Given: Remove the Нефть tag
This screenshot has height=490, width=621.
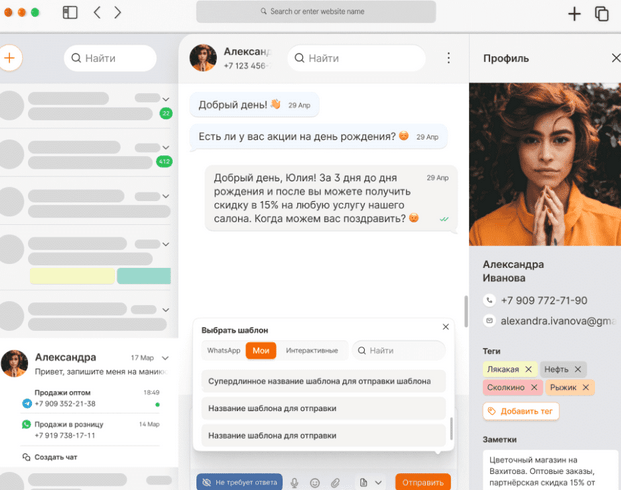Looking at the screenshot, I should [x=578, y=369].
